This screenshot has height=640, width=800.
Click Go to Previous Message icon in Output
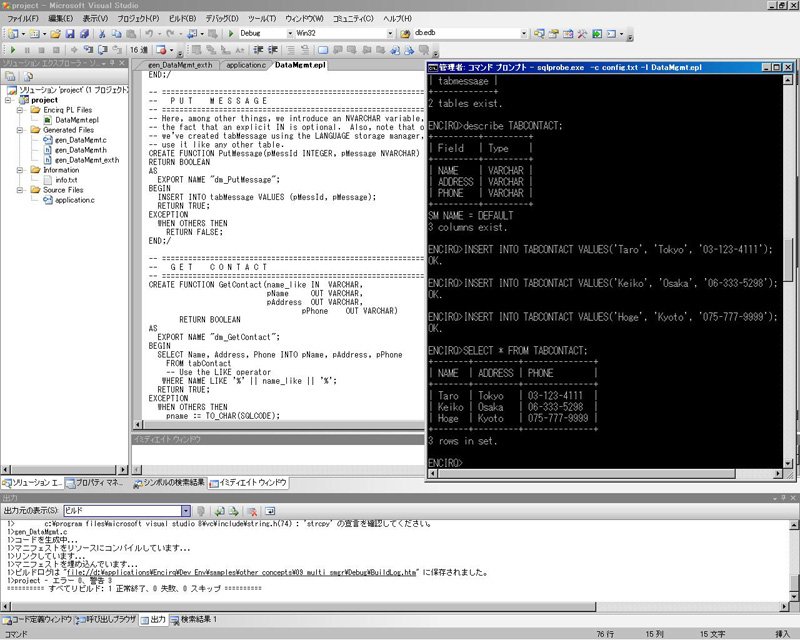click(x=219, y=511)
